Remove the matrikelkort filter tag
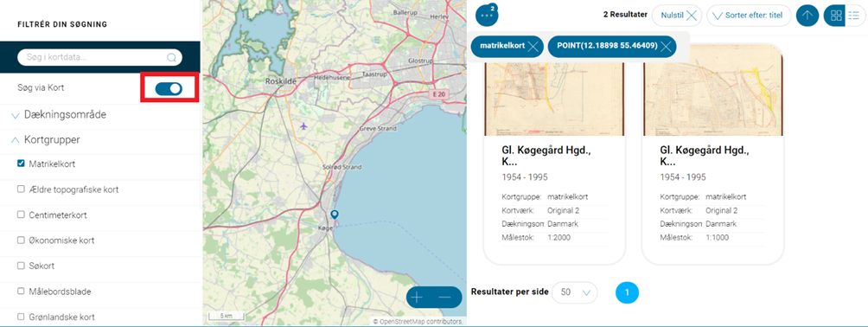868x327 pixels. point(533,47)
